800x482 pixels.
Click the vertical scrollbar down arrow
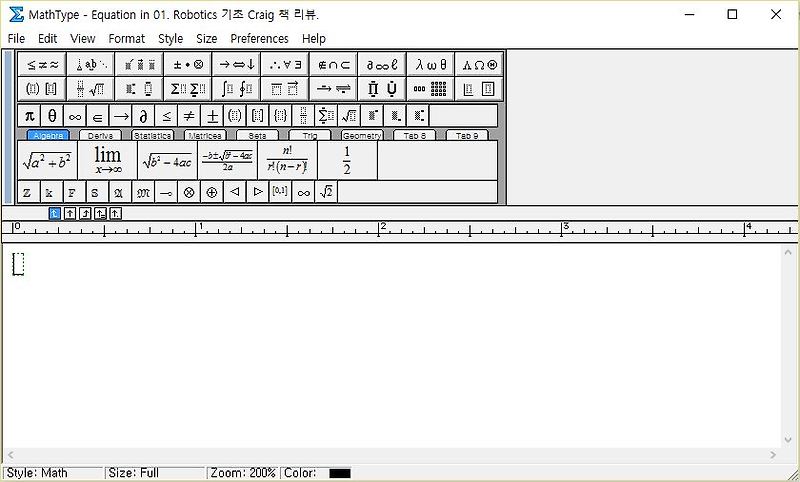(788, 440)
